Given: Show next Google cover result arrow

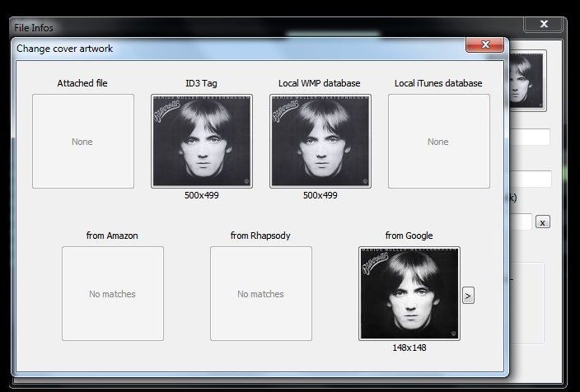Looking at the screenshot, I should pyautogui.click(x=468, y=296).
